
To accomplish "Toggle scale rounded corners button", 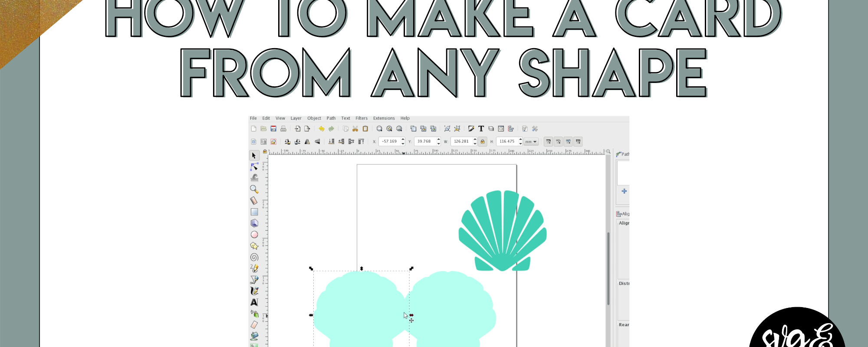I will click(x=558, y=141).
